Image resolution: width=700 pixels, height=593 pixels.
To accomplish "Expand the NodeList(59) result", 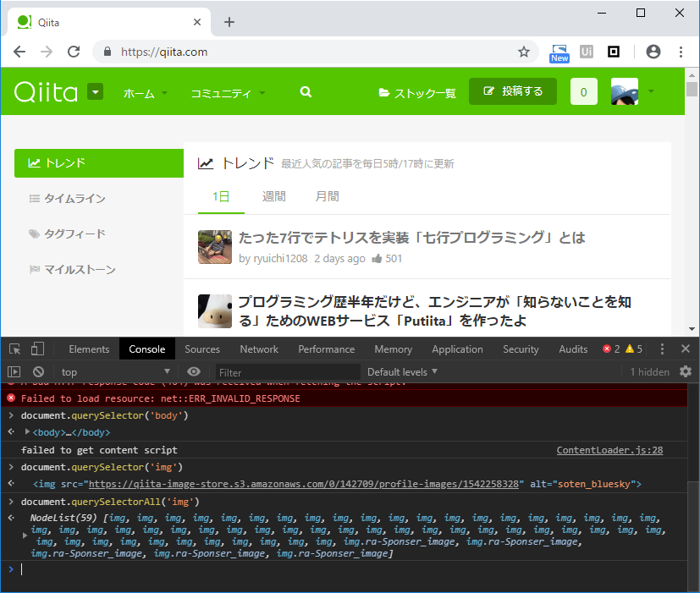I will pos(25,535).
